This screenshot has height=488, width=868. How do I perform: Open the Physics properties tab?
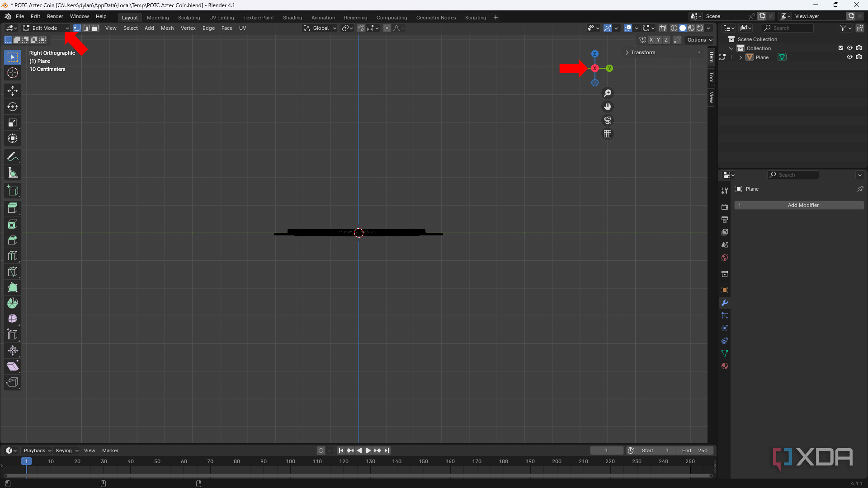click(725, 328)
